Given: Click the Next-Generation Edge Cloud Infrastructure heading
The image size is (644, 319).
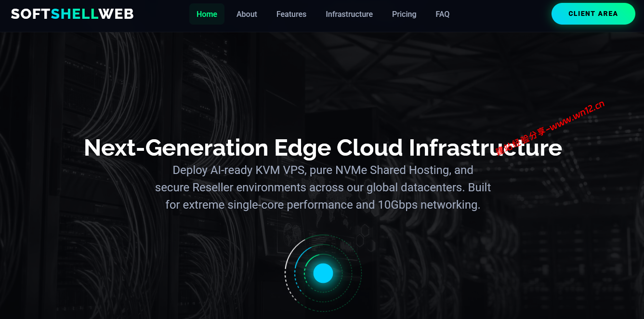Looking at the screenshot, I should point(323,147).
